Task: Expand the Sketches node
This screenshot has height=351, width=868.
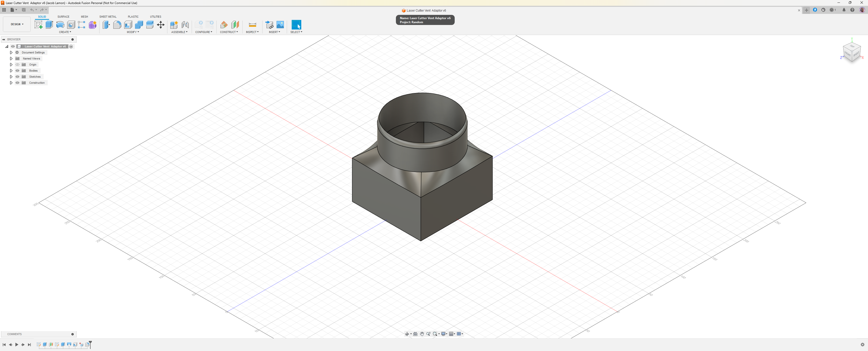Action: point(11,77)
